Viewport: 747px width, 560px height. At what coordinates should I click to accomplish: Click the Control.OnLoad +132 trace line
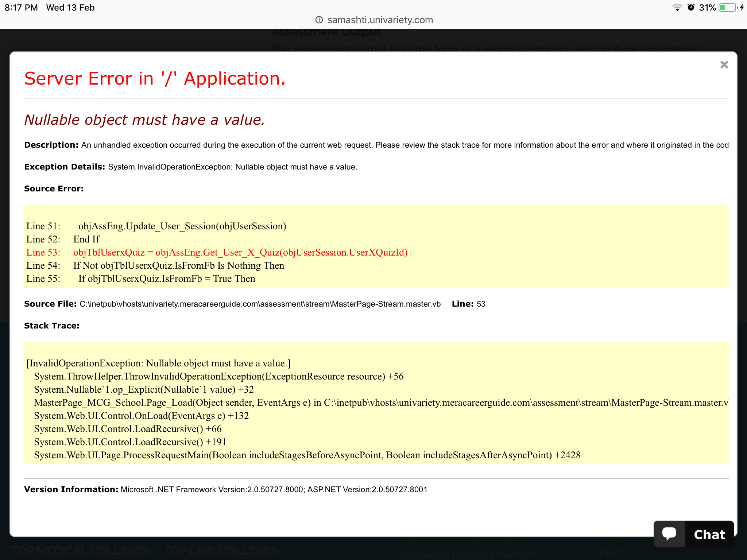[141, 416]
